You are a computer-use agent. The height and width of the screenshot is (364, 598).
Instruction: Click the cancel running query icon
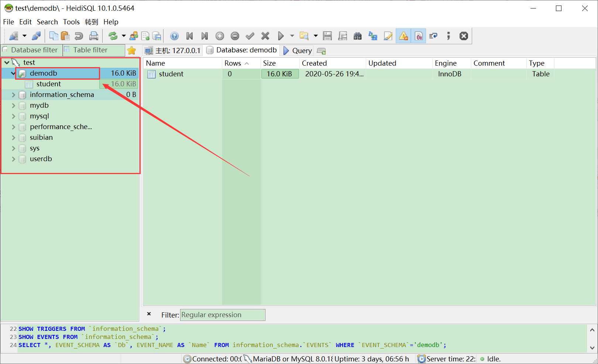pos(464,36)
